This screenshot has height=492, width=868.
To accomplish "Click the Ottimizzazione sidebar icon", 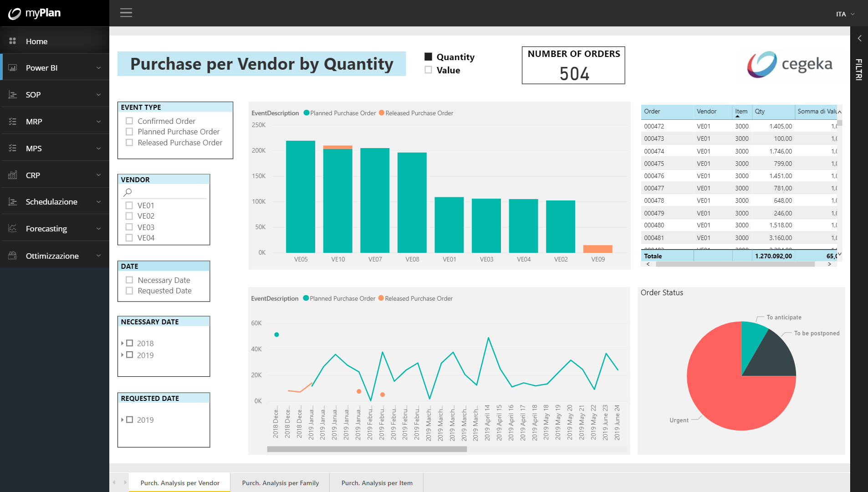I will pos(13,256).
